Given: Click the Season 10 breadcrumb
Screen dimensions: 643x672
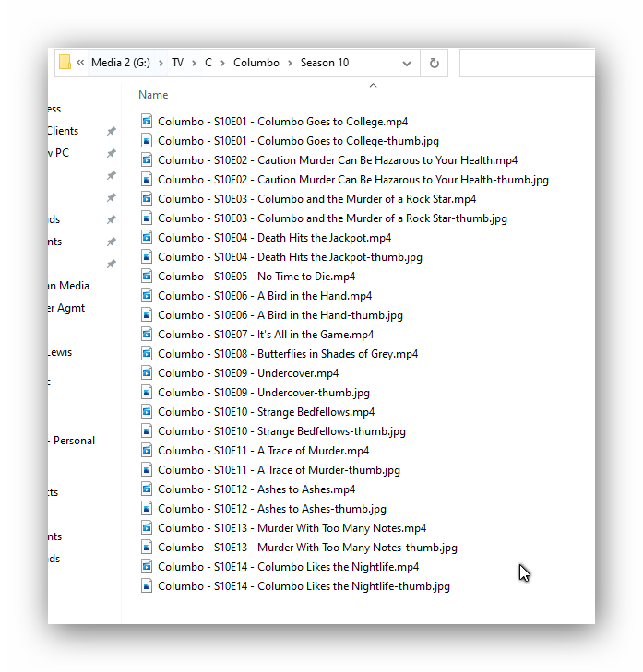Looking at the screenshot, I should pos(325,63).
